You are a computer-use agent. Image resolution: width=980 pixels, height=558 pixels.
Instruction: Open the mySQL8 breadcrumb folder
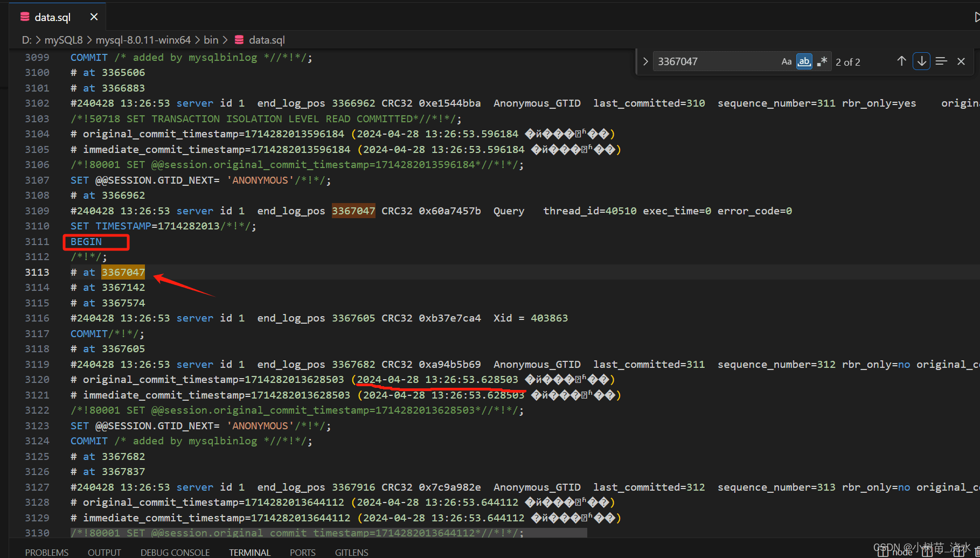pos(64,40)
